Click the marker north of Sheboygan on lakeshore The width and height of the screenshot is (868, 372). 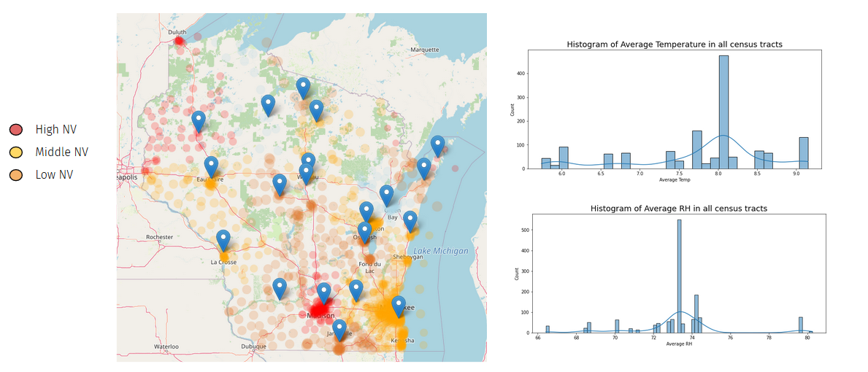point(410,221)
